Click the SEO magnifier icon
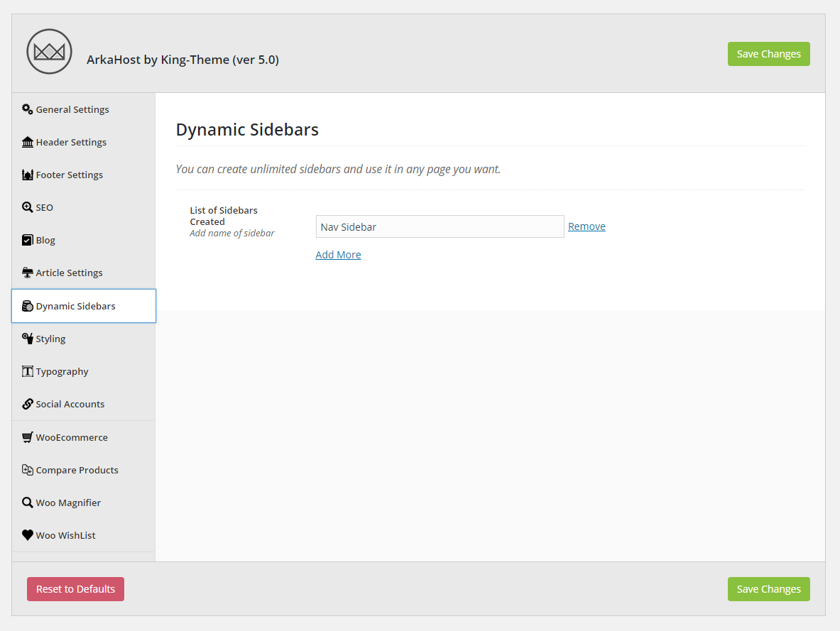The height and width of the screenshot is (631, 840). (x=27, y=207)
